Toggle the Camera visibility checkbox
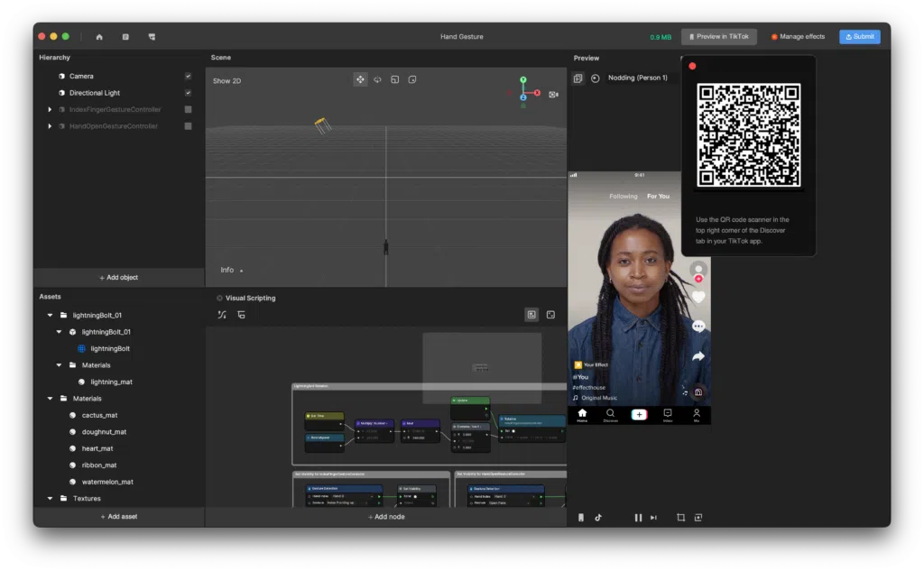This screenshot has height=571, width=924. [x=188, y=76]
